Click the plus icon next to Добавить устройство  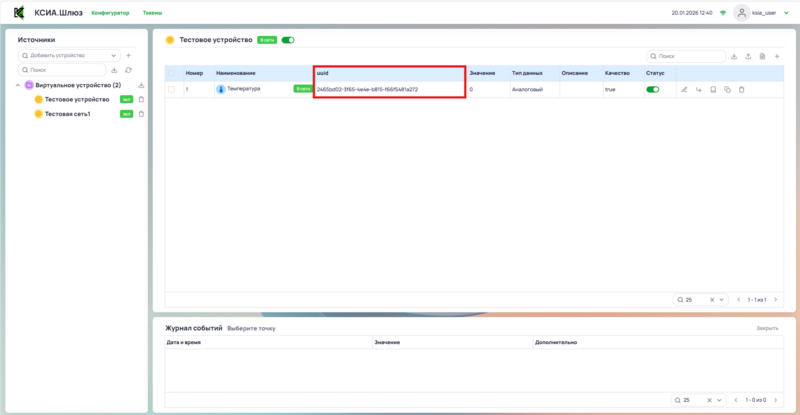click(x=128, y=55)
